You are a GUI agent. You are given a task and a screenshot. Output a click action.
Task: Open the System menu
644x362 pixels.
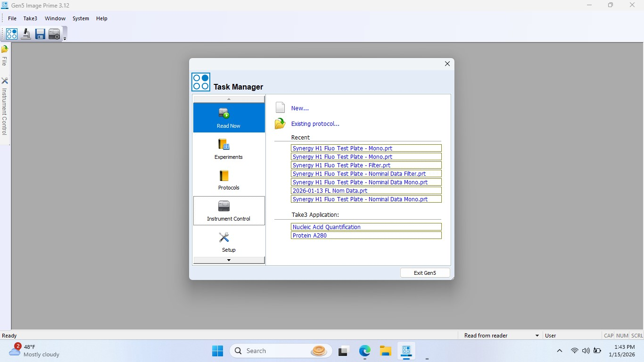(x=81, y=18)
